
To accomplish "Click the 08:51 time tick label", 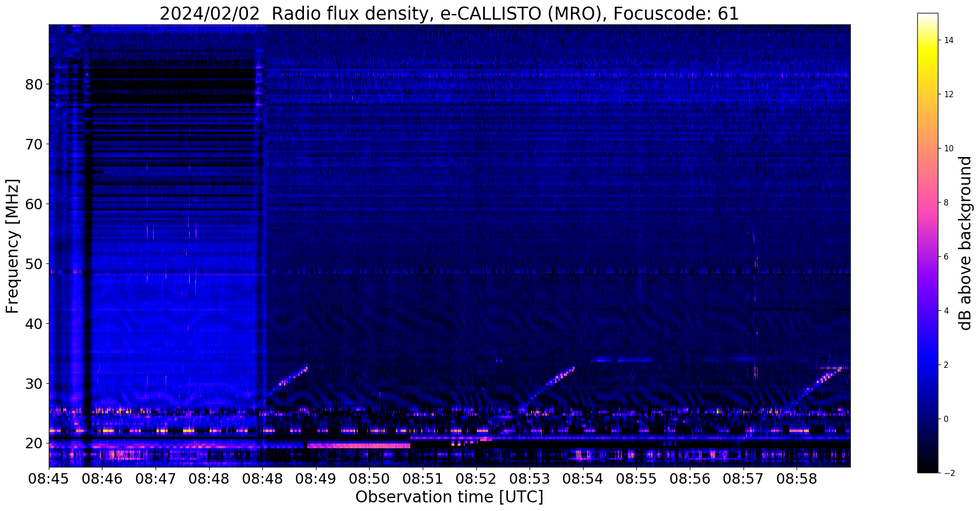I will [422, 478].
